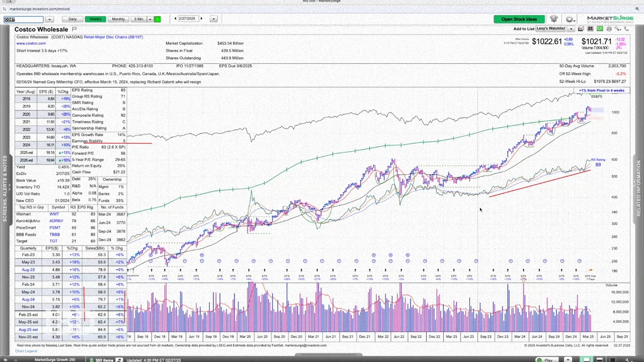Expand the intraday interval dropdown arrow
The width and height of the screenshot is (644, 362).
tap(150, 19)
